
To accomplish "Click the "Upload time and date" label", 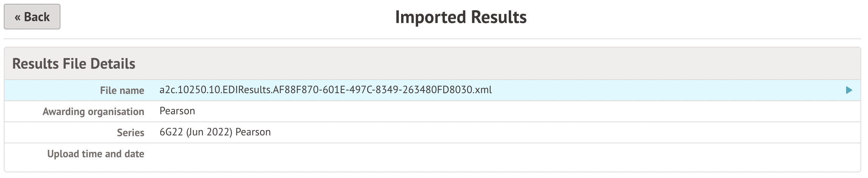I will click(x=96, y=154).
